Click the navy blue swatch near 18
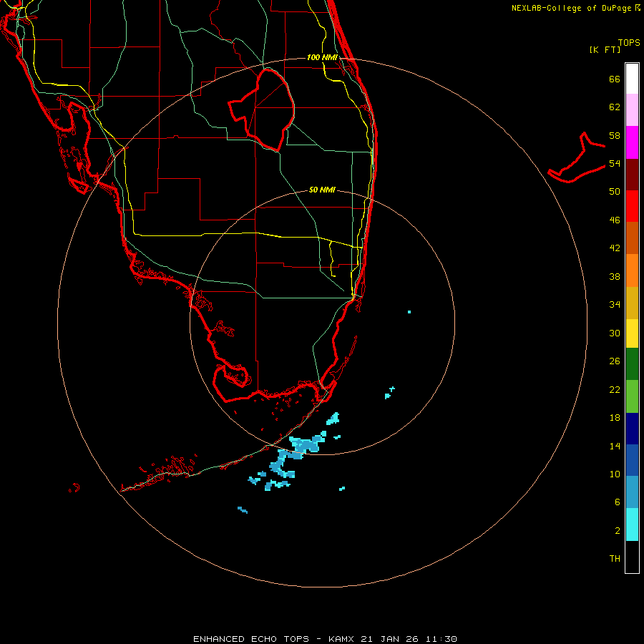 tap(632, 429)
